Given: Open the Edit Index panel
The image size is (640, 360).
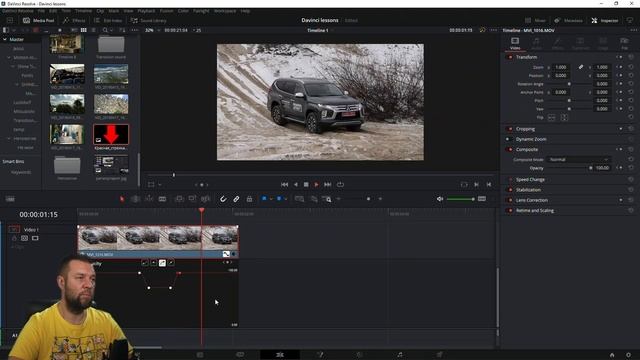Looking at the screenshot, I should click(x=108, y=20).
